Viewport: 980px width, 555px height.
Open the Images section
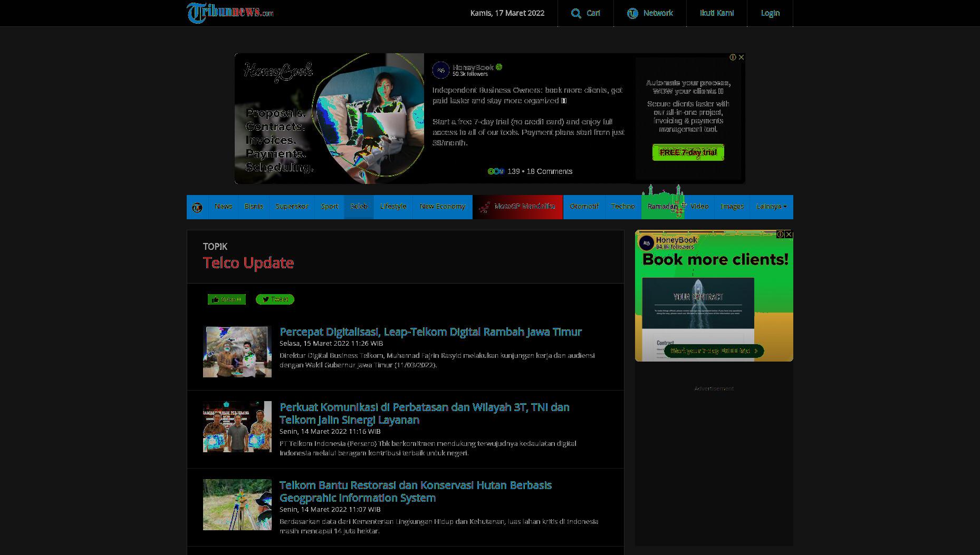[x=732, y=206]
